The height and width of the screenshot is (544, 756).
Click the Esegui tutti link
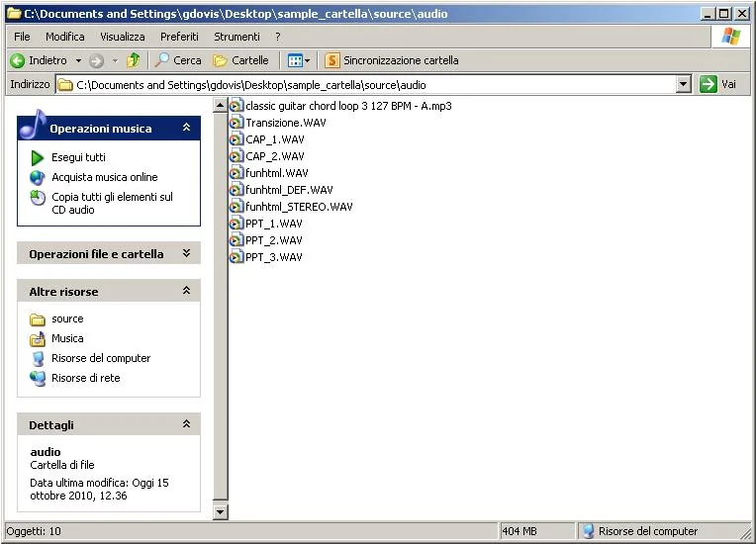[78, 157]
